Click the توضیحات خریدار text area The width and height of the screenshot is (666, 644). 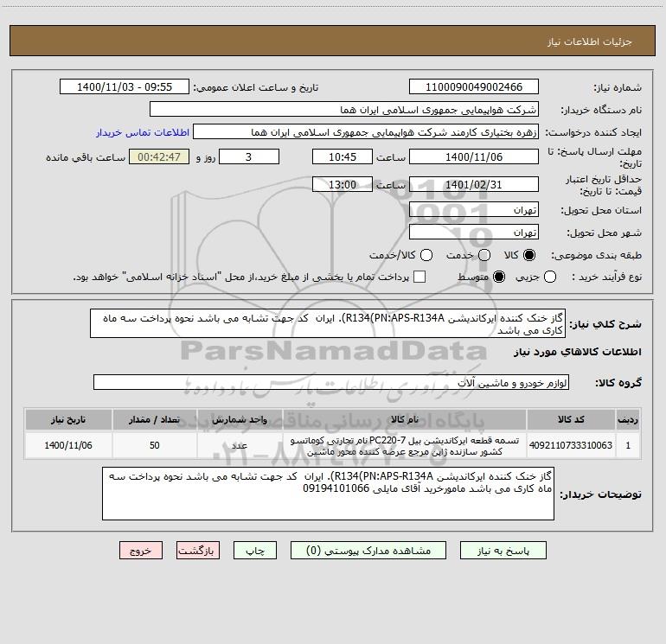(328, 494)
